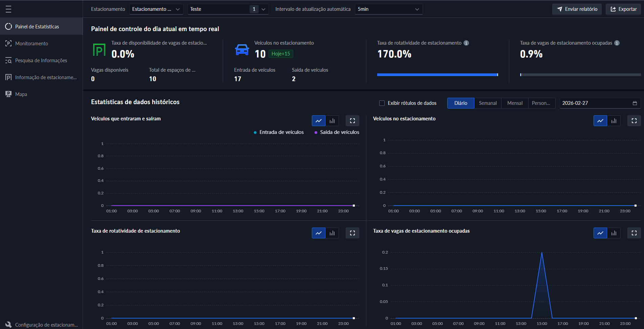Viewport: 644px width, 329px height.
Task: Open the 'Teste' dropdown
Action: coord(228,9)
